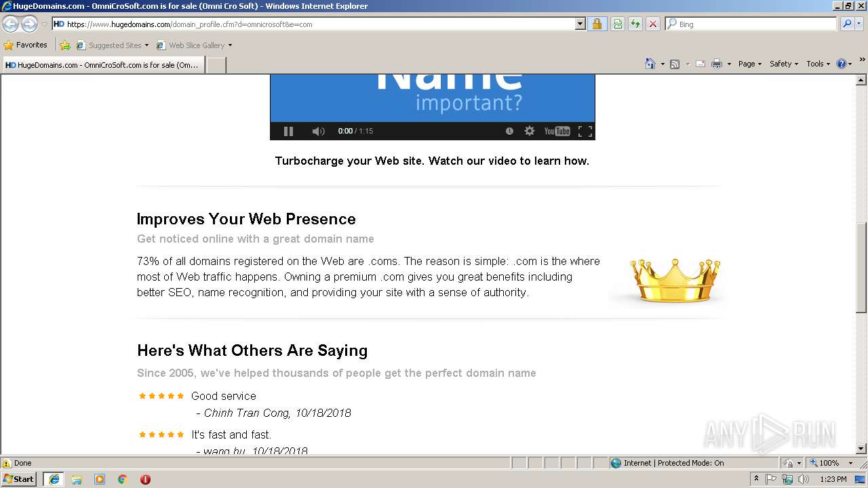Go back with the Back arrow button
This screenshot has height=488, width=868.
coord(10,24)
